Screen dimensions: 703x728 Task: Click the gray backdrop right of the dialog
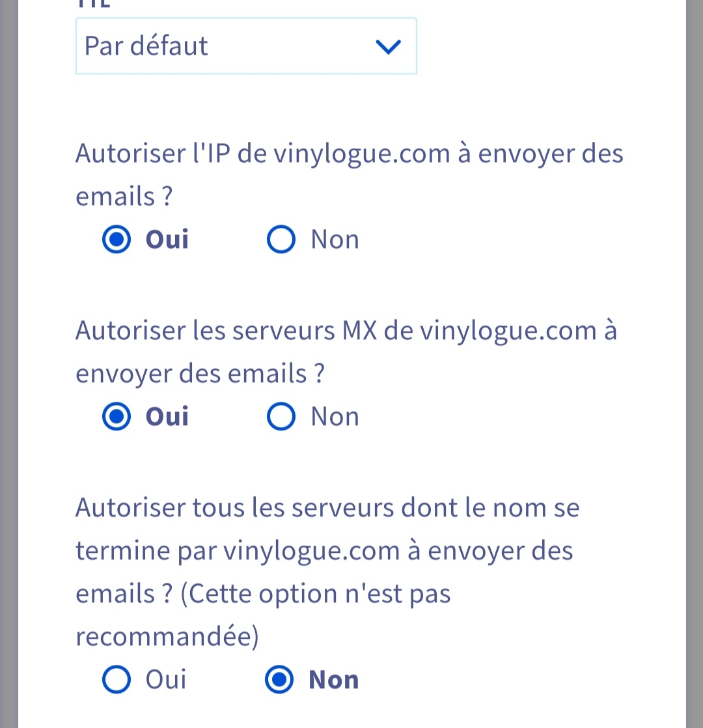695,365
